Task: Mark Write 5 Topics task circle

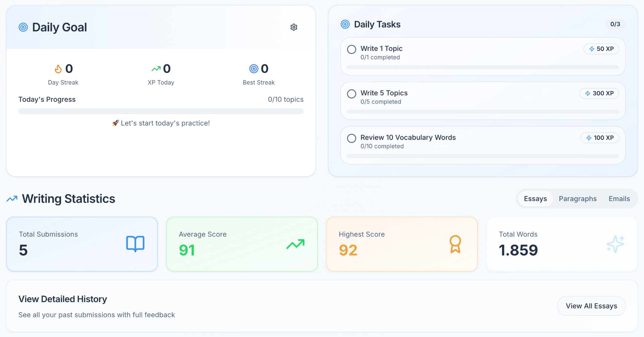Action: pyautogui.click(x=352, y=94)
